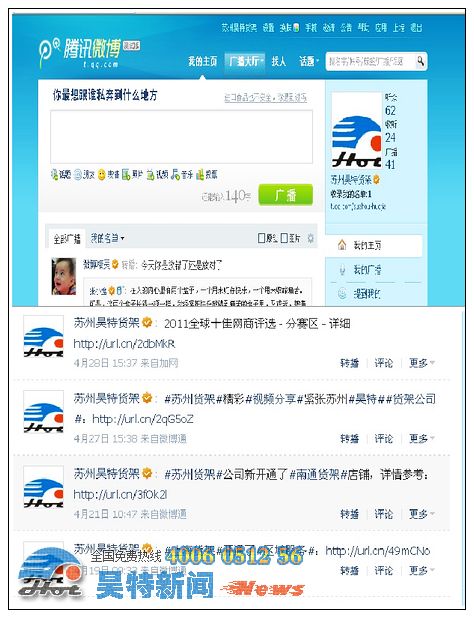This screenshot has height=618, width=474.
Task: Tick the 原创 checkbox in feed filter
Action: click(261, 238)
